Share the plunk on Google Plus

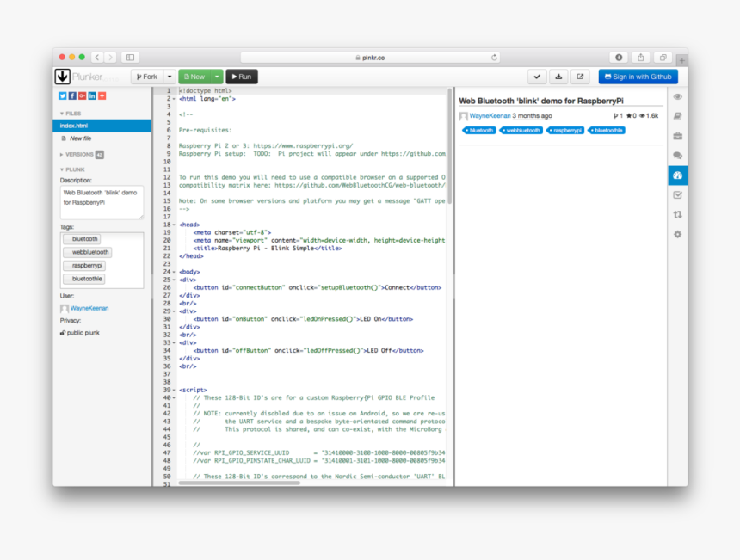pyautogui.click(x=82, y=95)
